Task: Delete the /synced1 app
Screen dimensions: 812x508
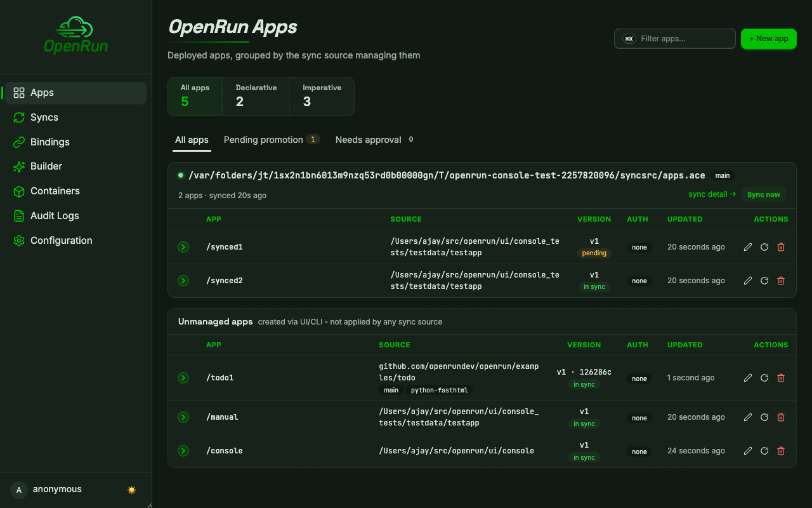Action: [x=781, y=247]
